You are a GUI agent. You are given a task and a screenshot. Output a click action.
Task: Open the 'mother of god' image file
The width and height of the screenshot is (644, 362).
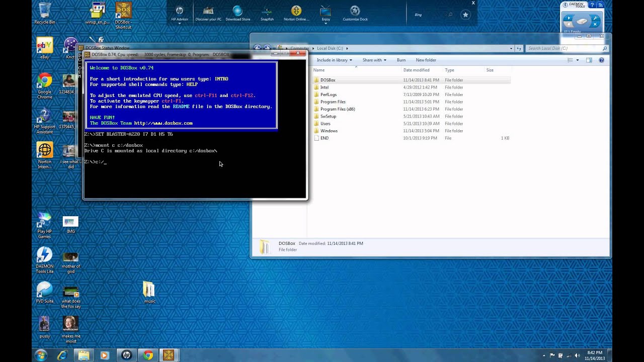pos(70,263)
